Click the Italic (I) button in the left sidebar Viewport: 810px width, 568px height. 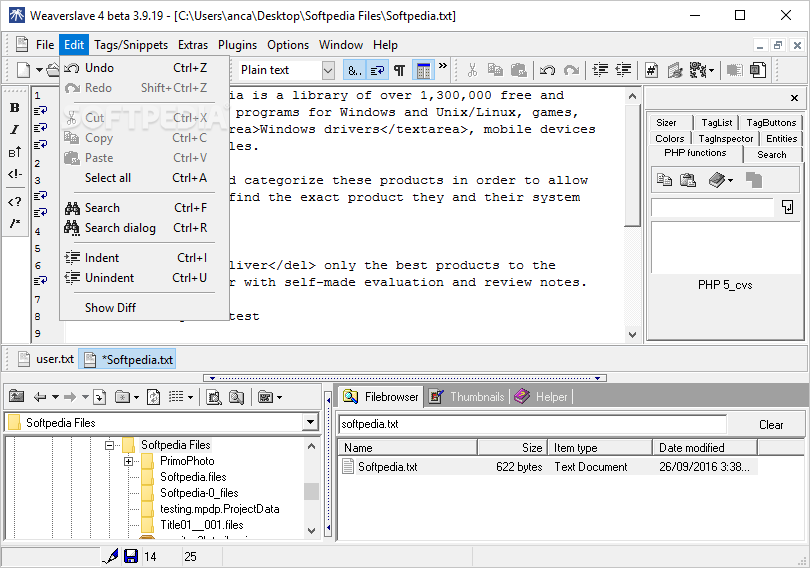point(14,130)
